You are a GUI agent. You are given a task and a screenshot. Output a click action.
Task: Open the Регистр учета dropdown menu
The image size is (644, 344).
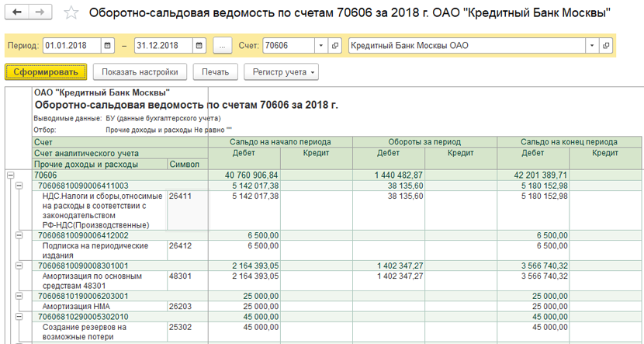(x=280, y=72)
